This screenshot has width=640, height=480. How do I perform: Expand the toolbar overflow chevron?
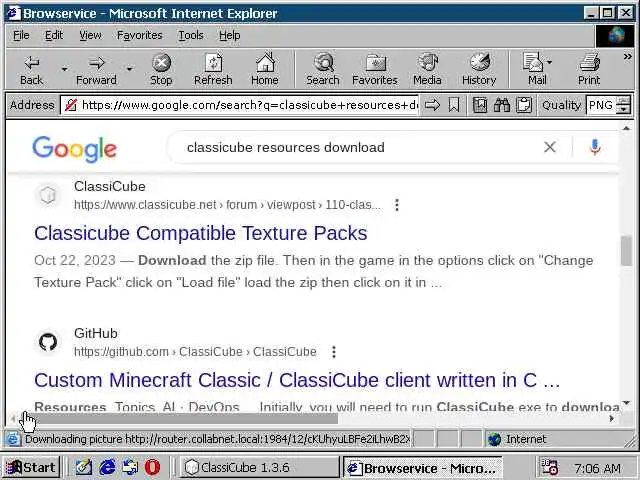click(x=627, y=57)
